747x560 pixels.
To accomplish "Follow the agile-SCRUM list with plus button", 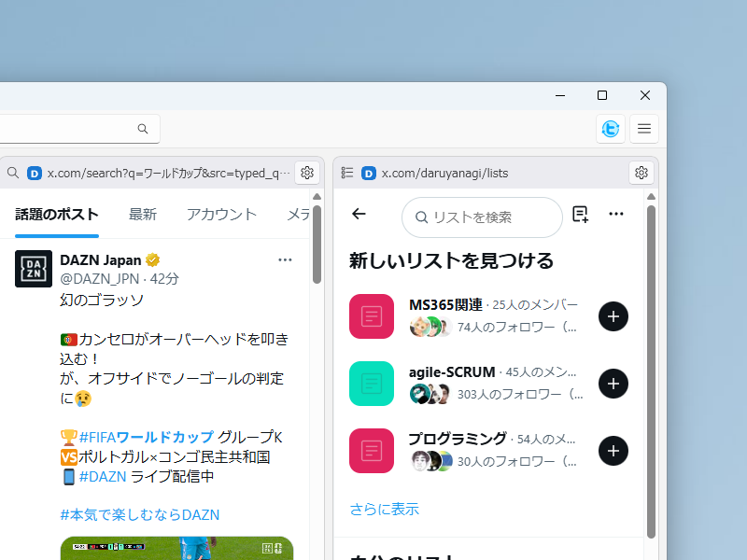I will [613, 384].
